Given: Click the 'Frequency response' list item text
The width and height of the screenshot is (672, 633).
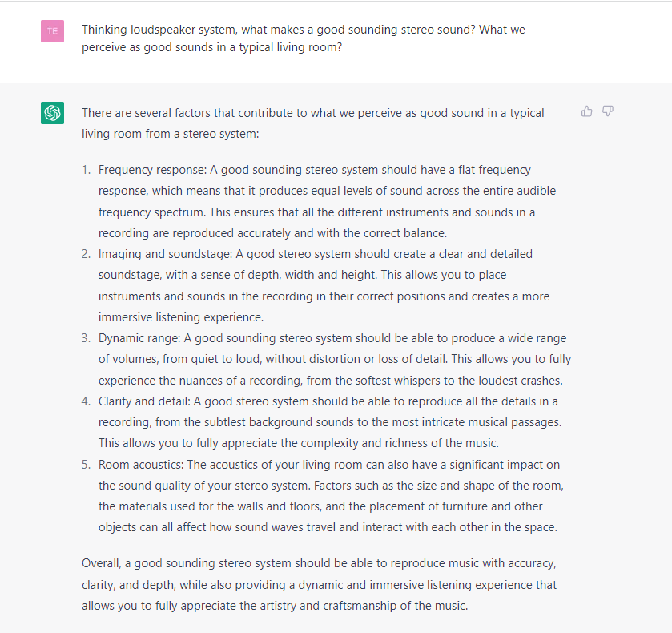Looking at the screenshot, I should coord(327,202).
